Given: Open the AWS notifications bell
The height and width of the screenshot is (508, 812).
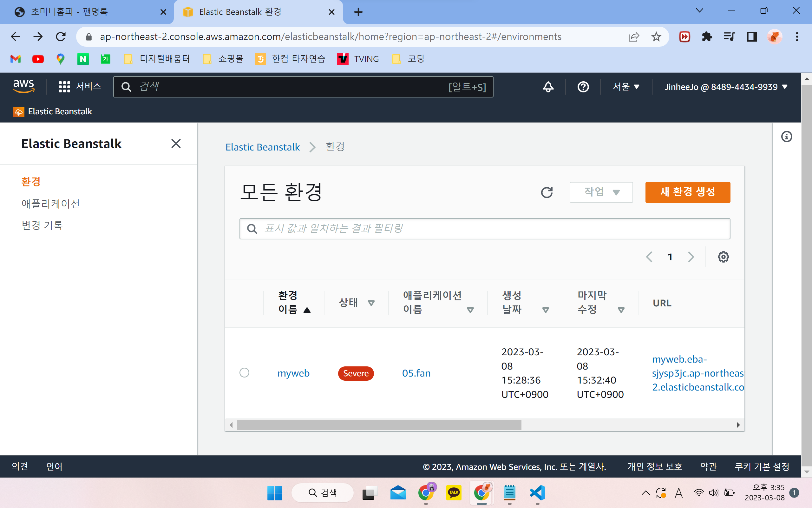Looking at the screenshot, I should coord(548,87).
